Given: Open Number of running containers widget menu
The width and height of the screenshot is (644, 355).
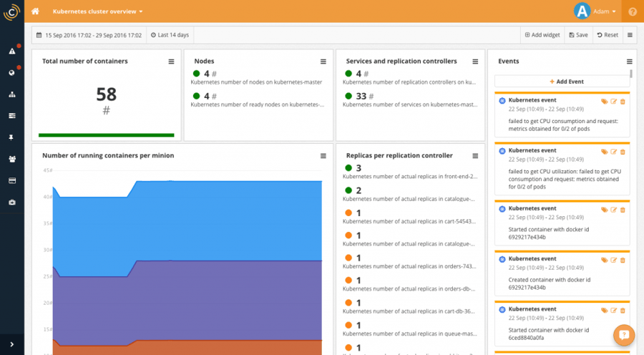Looking at the screenshot, I should click(x=323, y=156).
